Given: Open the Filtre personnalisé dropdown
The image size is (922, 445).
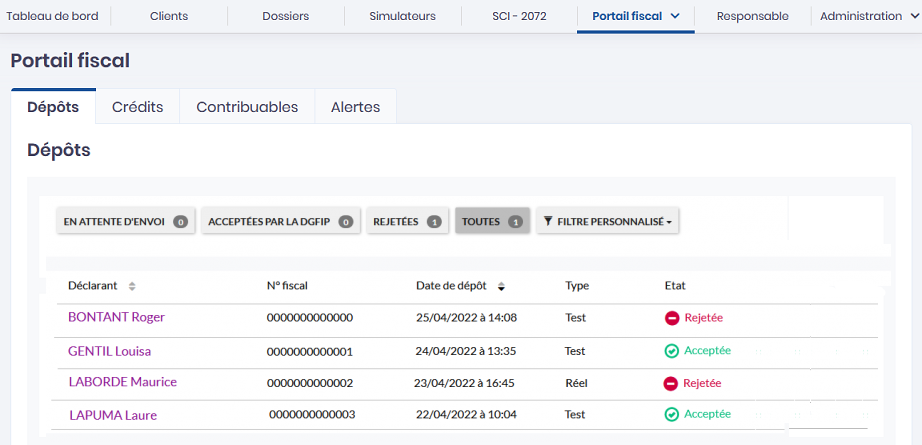Looking at the screenshot, I should click(609, 222).
